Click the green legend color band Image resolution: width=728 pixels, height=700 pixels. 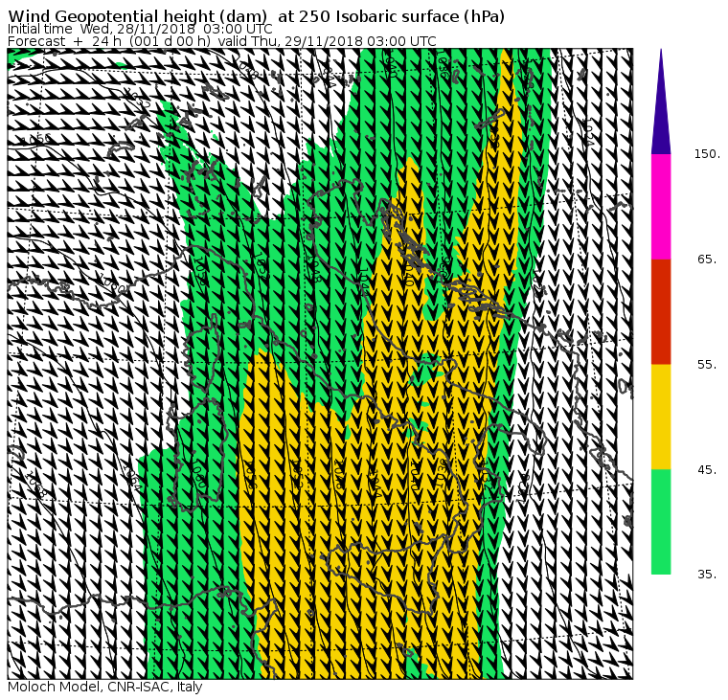tap(661, 522)
